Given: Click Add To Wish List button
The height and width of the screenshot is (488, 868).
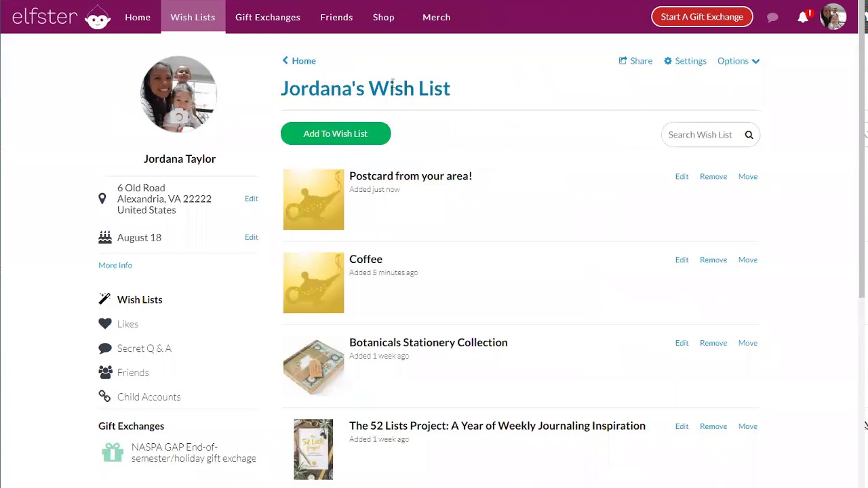Looking at the screenshot, I should click(336, 134).
